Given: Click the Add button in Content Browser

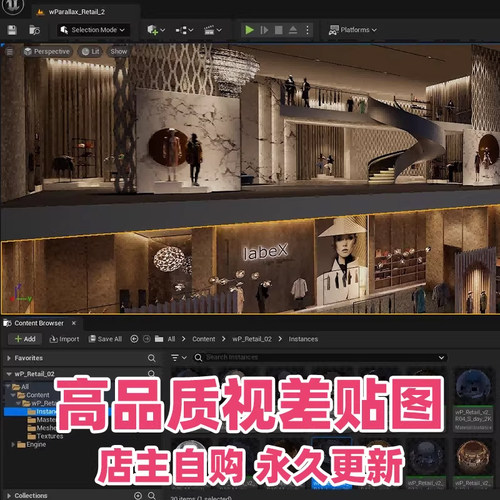Looking at the screenshot, I should click(x=25, y=339).
